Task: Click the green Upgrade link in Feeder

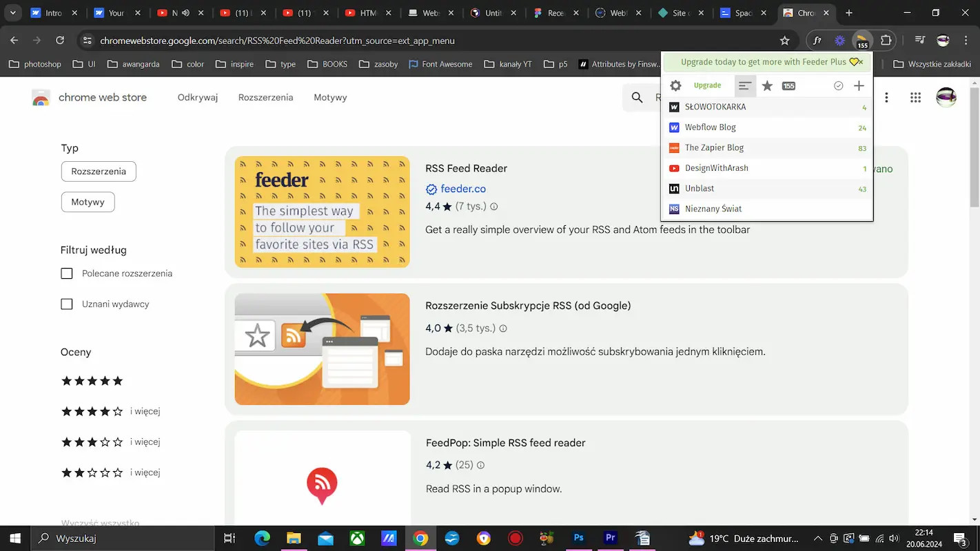Action: (x=707, y=85)
